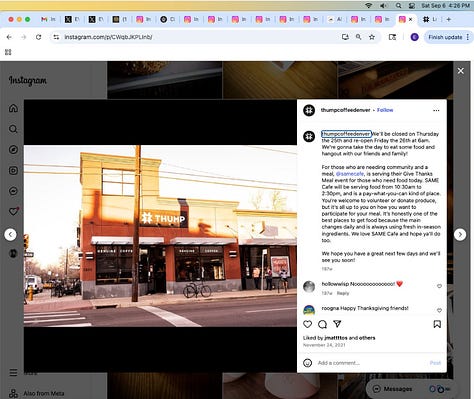Open the Chrome profile avatar
474x399 pixels.
point(414,37)
